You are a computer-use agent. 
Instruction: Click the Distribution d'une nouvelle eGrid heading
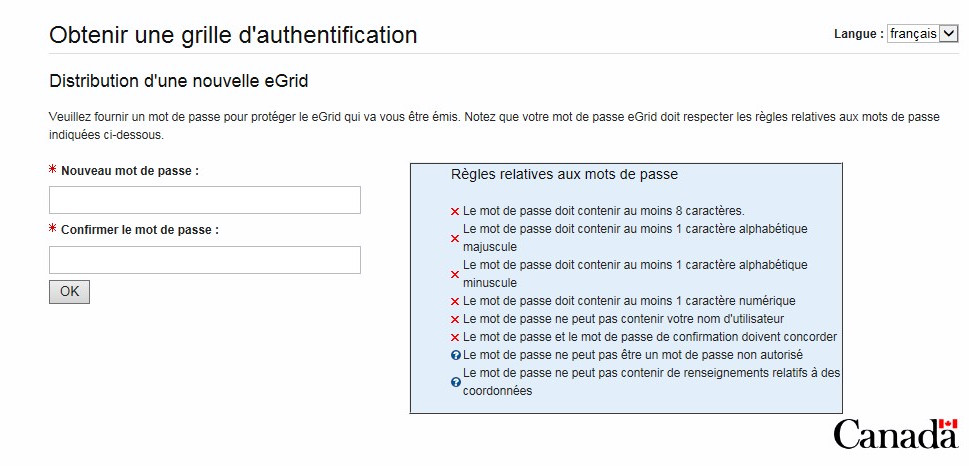(x=185, y=81)
